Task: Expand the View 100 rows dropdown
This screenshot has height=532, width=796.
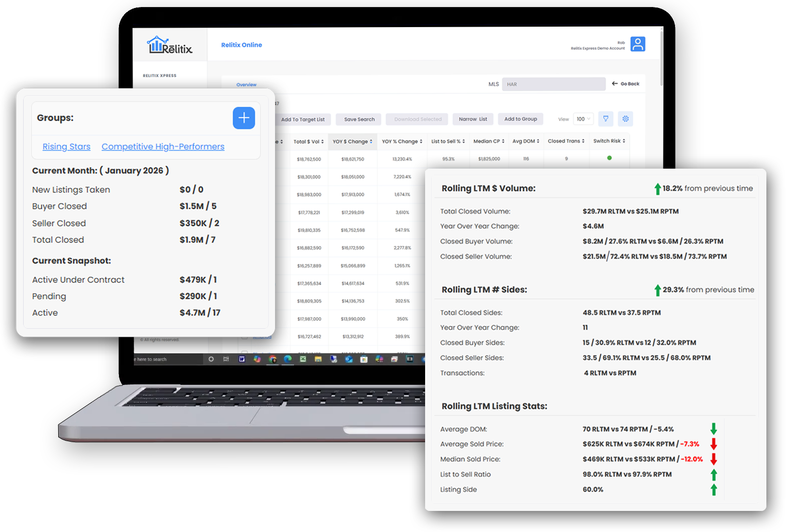Action: tap(583, 119)
